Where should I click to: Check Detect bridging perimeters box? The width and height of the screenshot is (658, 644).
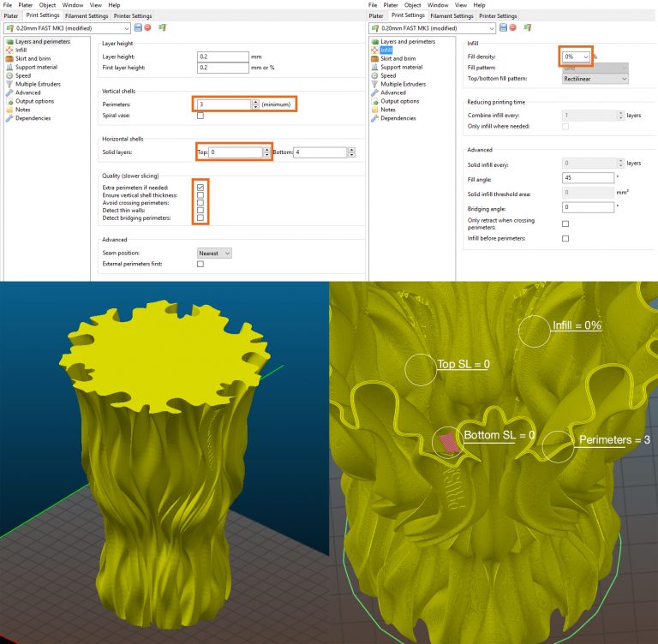(200, 218)
